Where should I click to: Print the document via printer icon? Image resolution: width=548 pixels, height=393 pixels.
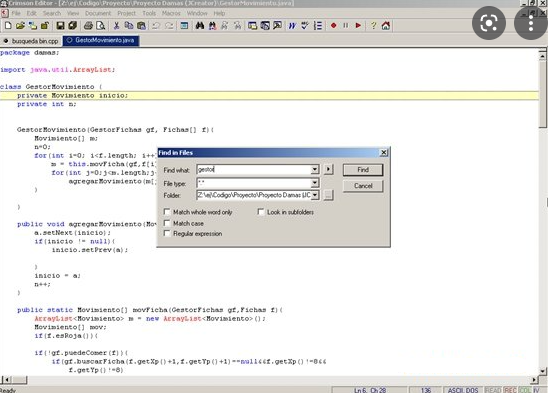88,26
